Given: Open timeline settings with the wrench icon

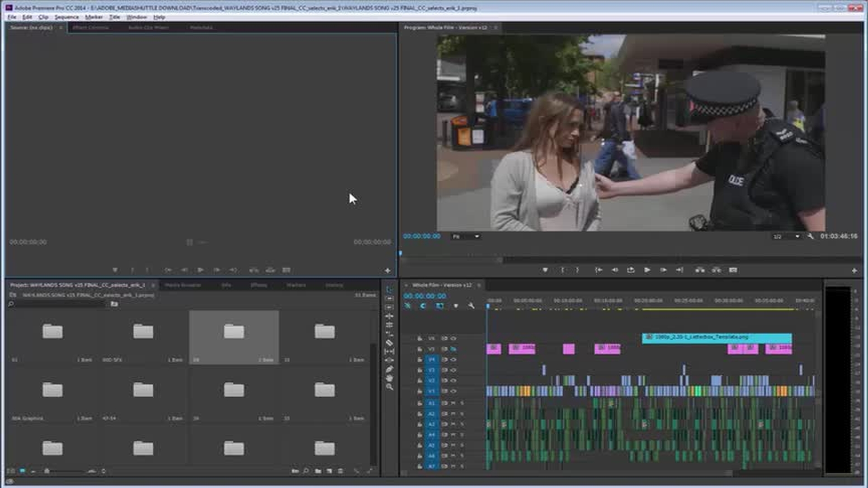Looking at the screenshot, I should 470,305.
